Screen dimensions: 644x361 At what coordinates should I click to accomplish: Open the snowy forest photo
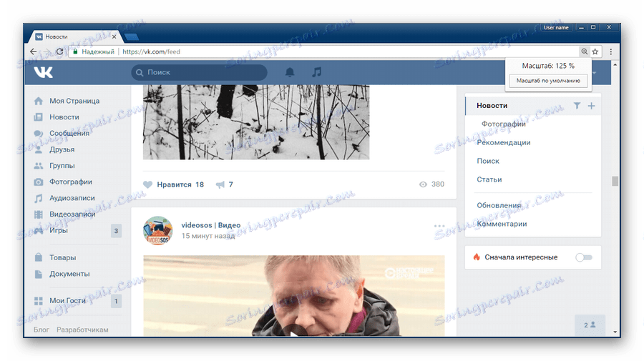coord(256,122)
